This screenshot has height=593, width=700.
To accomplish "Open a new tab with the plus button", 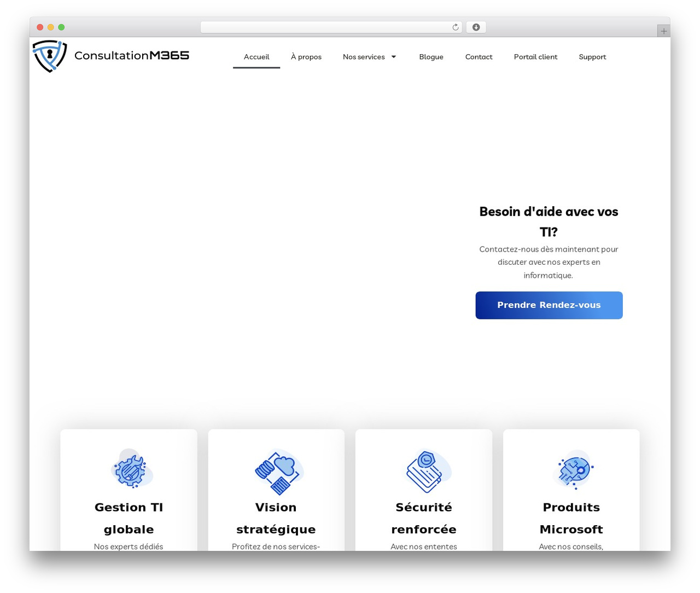I will 663,31.
